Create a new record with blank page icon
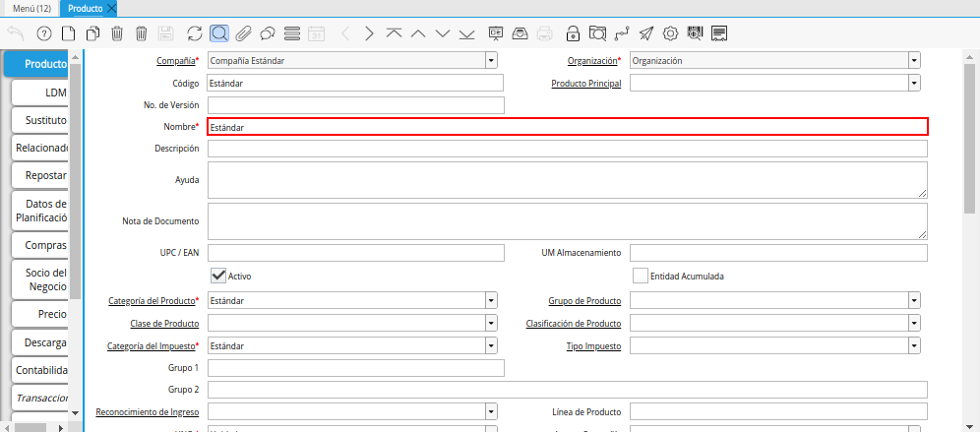Viewport: 980px width, 432px height. (68, 33)
